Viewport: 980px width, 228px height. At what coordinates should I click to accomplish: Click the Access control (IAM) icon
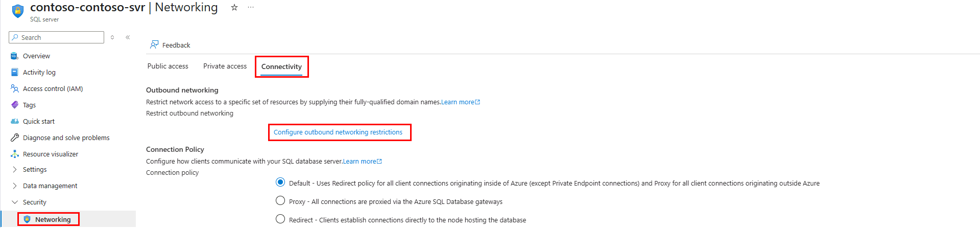pyautogui.click(x=15, y=89)
